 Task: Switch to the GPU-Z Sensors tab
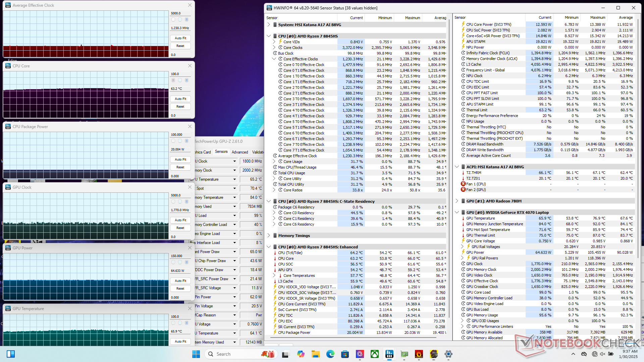click(x=221, y=152)
